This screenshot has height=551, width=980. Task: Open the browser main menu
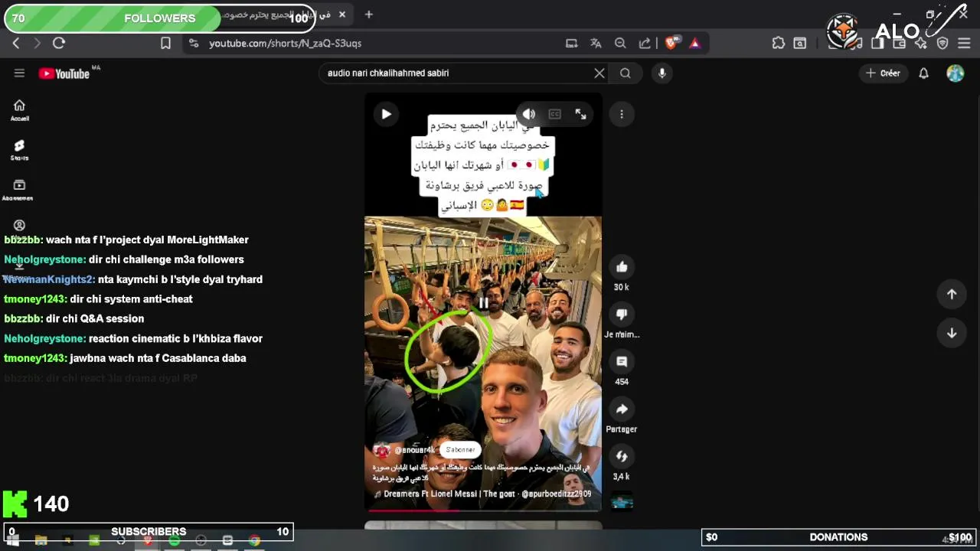(964, 44)
